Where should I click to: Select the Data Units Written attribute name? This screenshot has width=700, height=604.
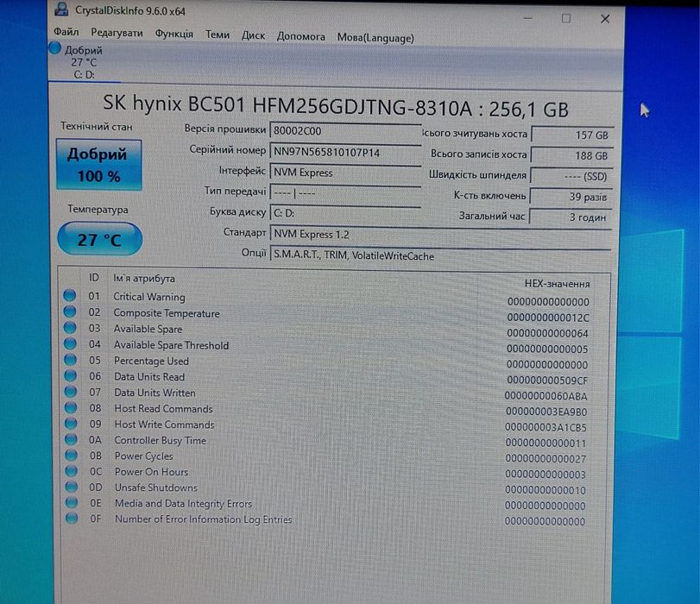pyautogui.click(x=155, y=393)
